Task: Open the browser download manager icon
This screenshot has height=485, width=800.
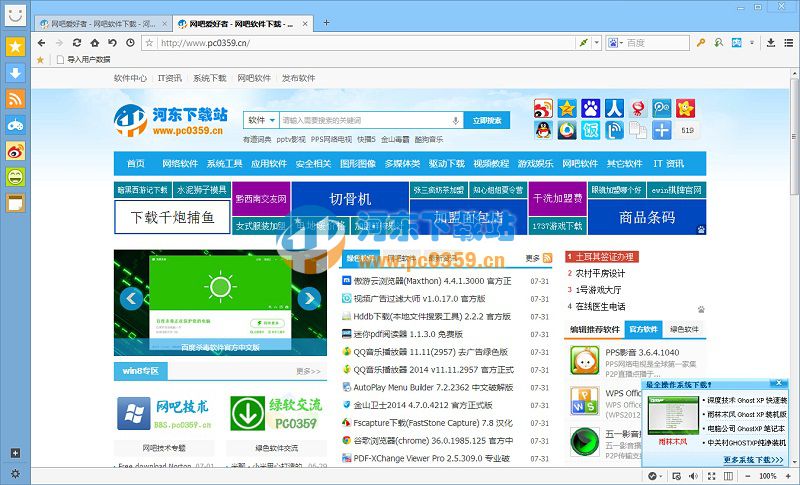Action: (771, 43)
